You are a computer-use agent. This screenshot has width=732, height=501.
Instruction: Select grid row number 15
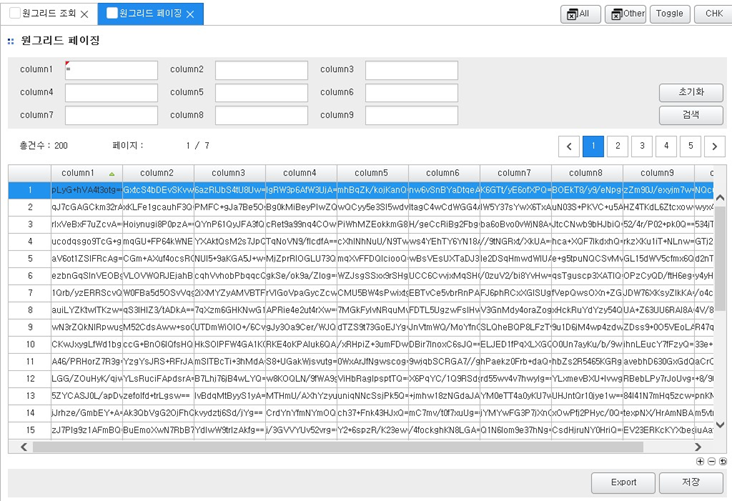pos(30,430)
